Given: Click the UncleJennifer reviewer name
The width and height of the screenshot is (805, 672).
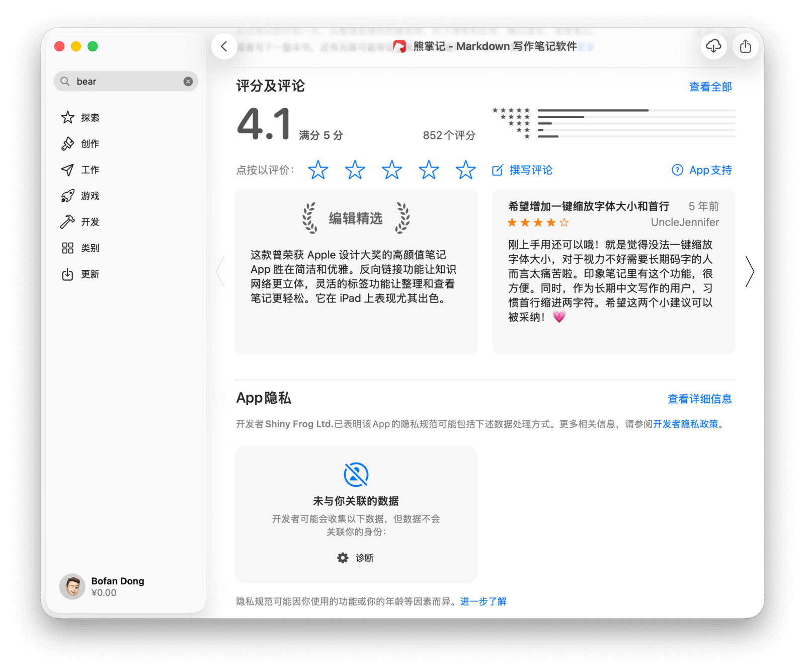Looking at the screenshot, I should point(685,222).
